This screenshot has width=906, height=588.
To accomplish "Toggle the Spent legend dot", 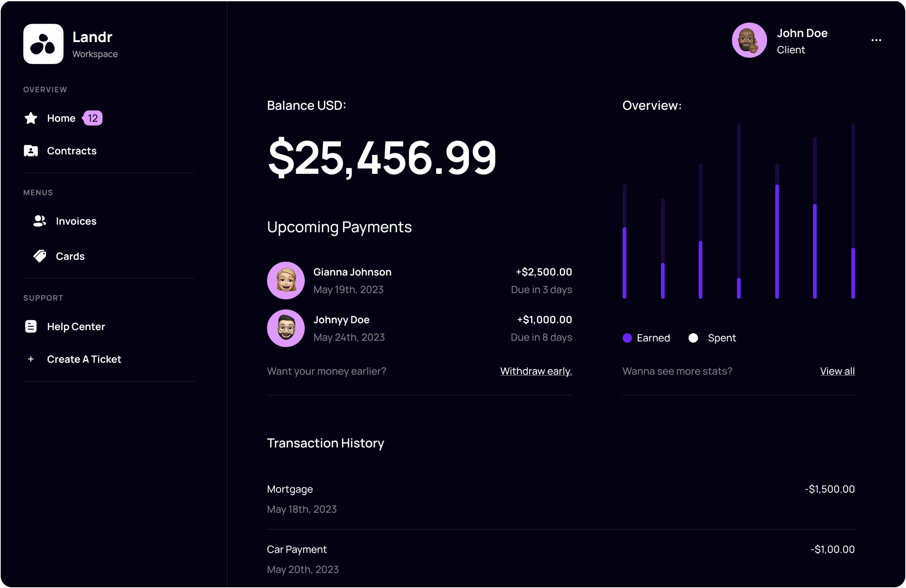I will [693, 338].
